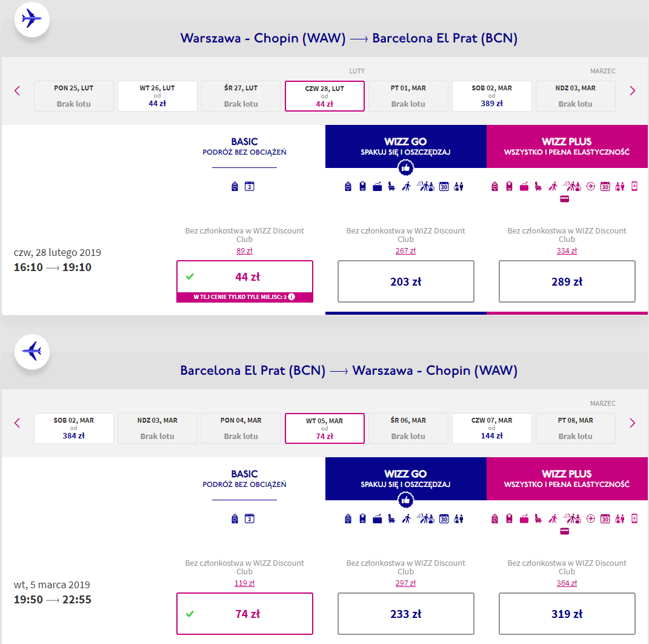Click outbound WIZZ GO trolley bag icon
Viewport: 649px width, 644px height.
click(x=362, y=186)
